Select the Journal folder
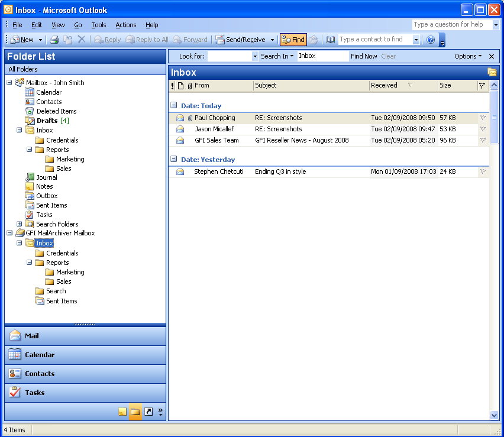Screen dimensions: 504x437 (x=47, y=177)
